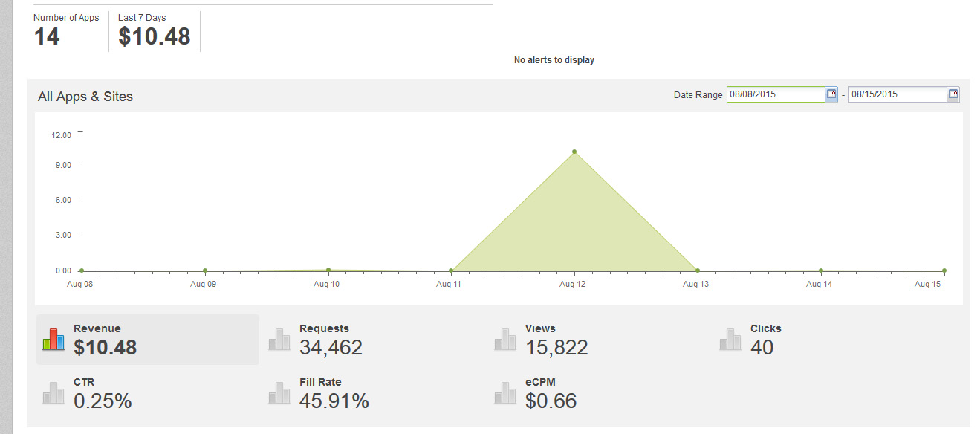980x434 pixels.
Task: Show the Views metric label
Action: pos(540,328)
